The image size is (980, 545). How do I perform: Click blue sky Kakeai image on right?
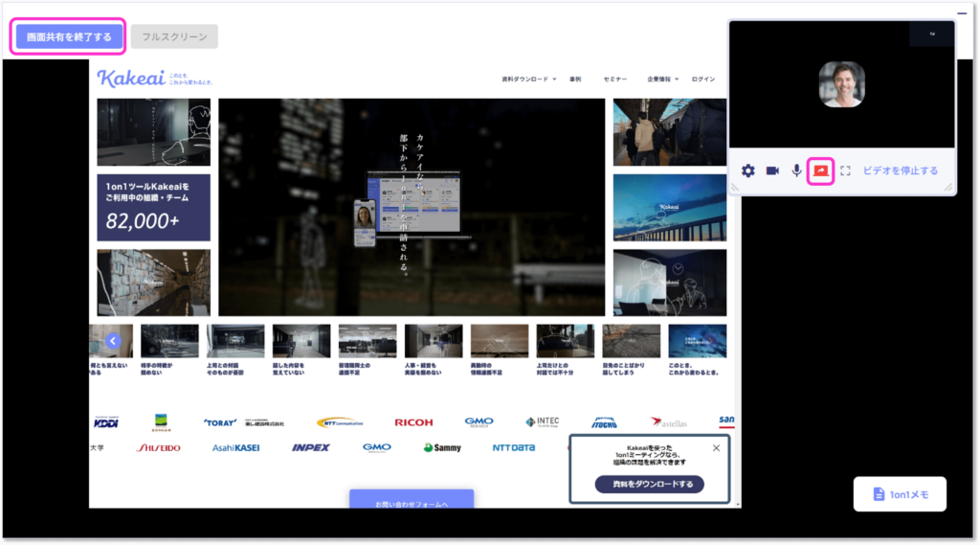point(670,208)
